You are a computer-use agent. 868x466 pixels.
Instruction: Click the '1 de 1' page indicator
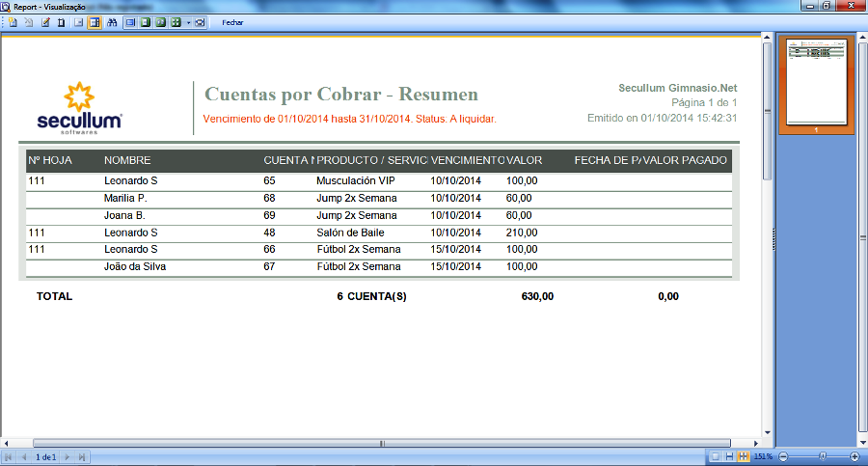(x=46, y=457)
